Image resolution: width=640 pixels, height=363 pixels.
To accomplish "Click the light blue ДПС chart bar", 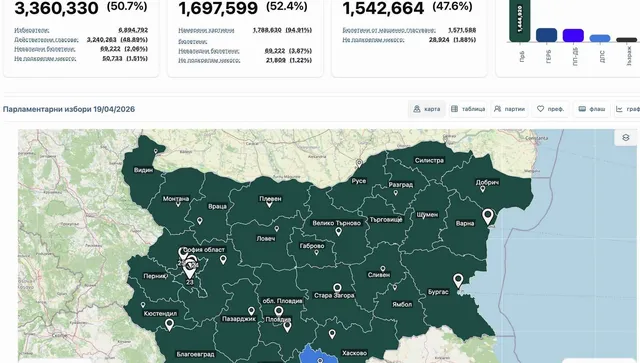I will [x=600, y=38].
